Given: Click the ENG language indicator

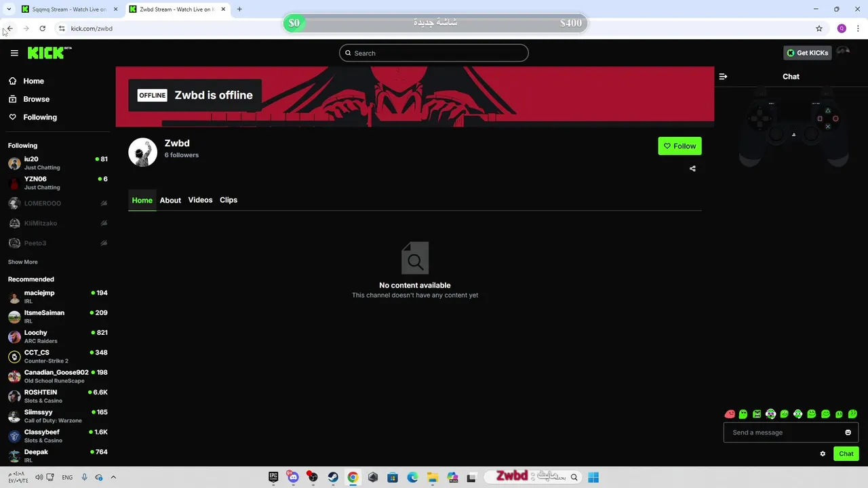Looking at the screenshot, I should coord(67,477).
